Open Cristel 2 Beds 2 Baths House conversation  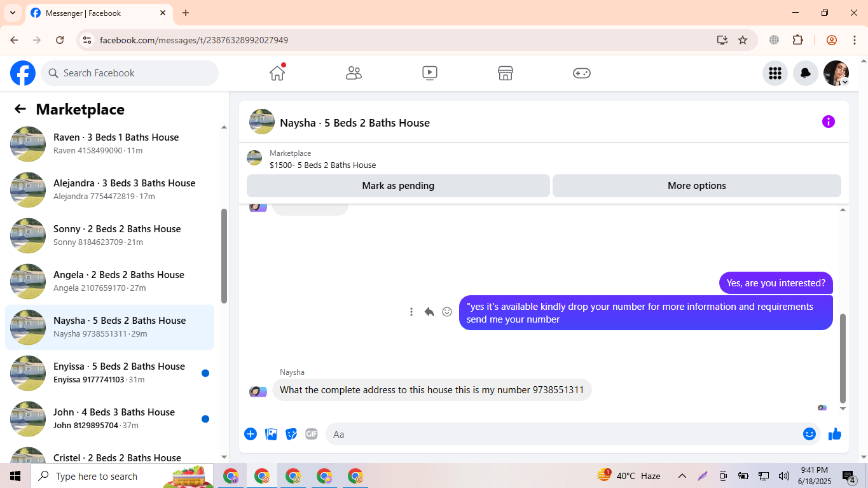(109, 454)
